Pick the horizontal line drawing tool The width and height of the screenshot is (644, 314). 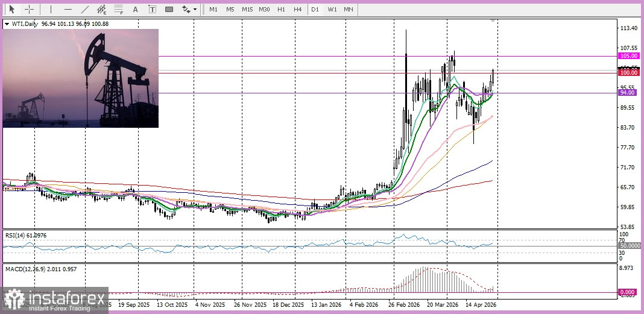pos(68,9)
